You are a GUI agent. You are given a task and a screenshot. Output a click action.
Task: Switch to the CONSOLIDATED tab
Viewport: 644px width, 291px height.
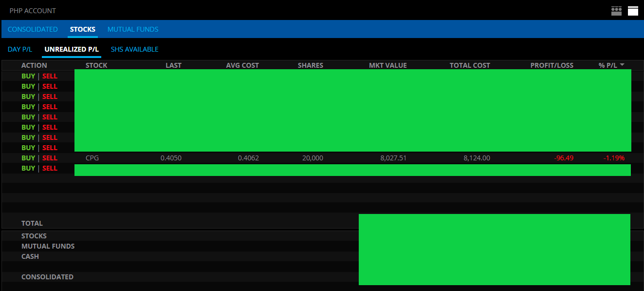[33, 29]
